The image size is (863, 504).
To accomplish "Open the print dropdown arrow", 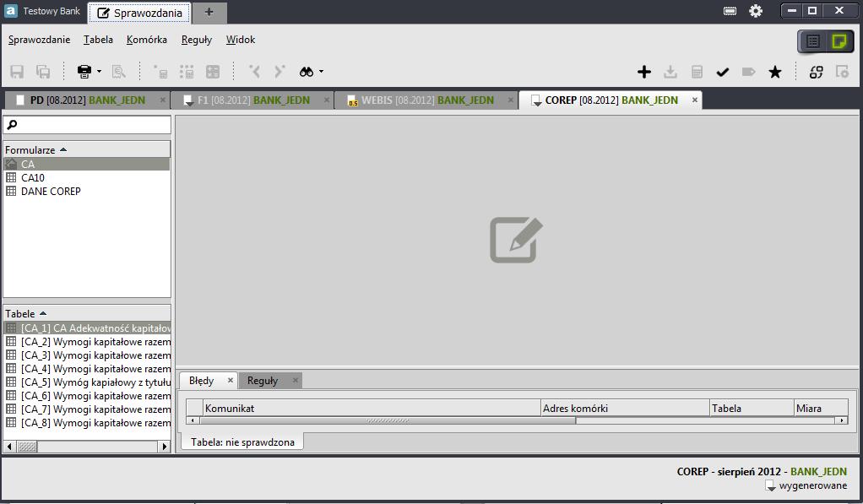I will (99, 72).
